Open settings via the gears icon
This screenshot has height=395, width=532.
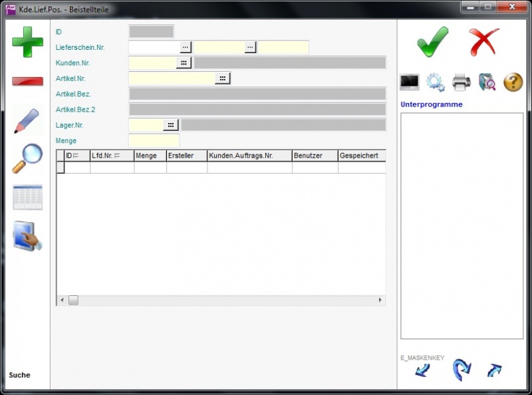point(435,82)
